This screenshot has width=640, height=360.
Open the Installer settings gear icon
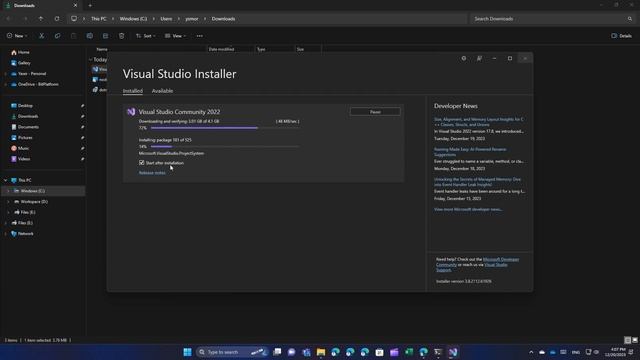click(464, 58)
